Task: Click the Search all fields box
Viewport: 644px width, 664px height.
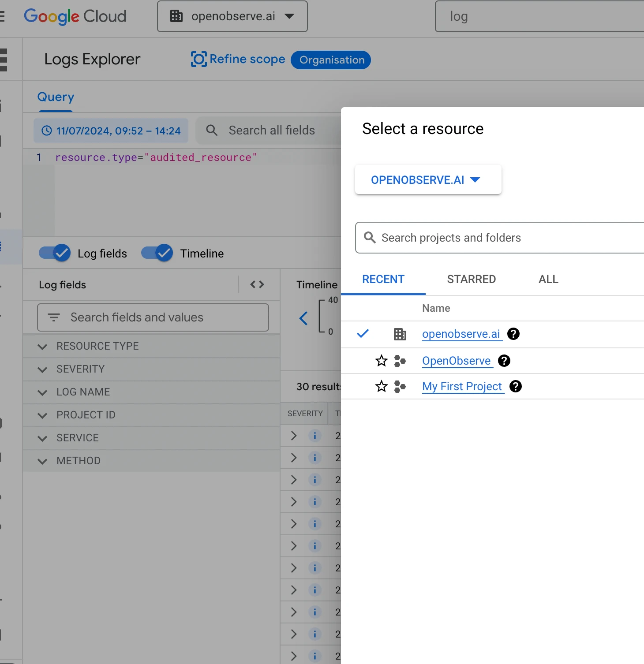Action: [x=269, y=131]
